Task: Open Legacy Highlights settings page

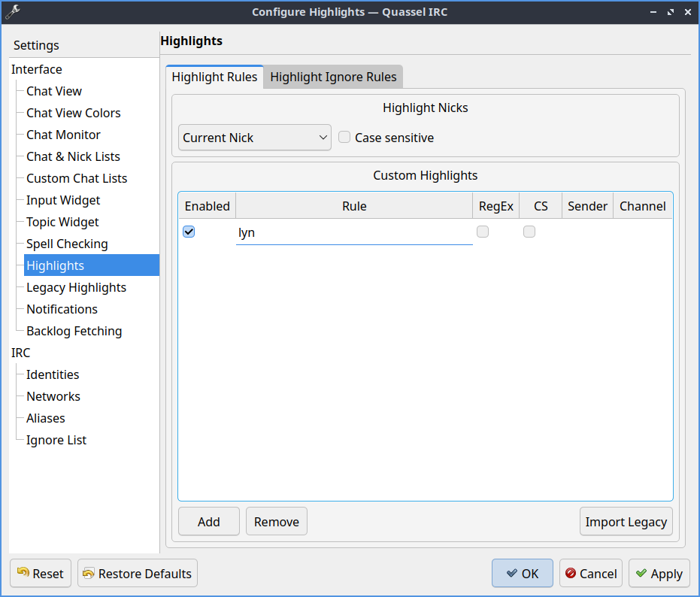Action: [76, 287]
